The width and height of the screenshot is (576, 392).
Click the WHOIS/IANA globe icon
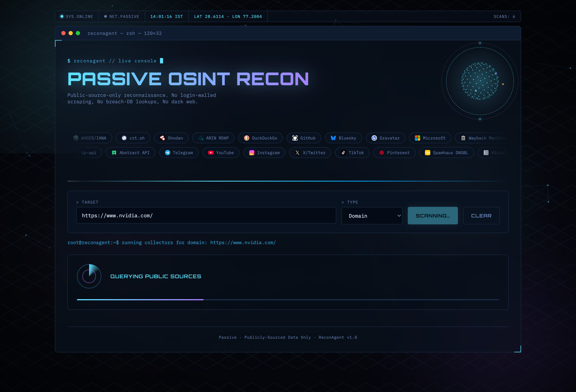point(76,138)
